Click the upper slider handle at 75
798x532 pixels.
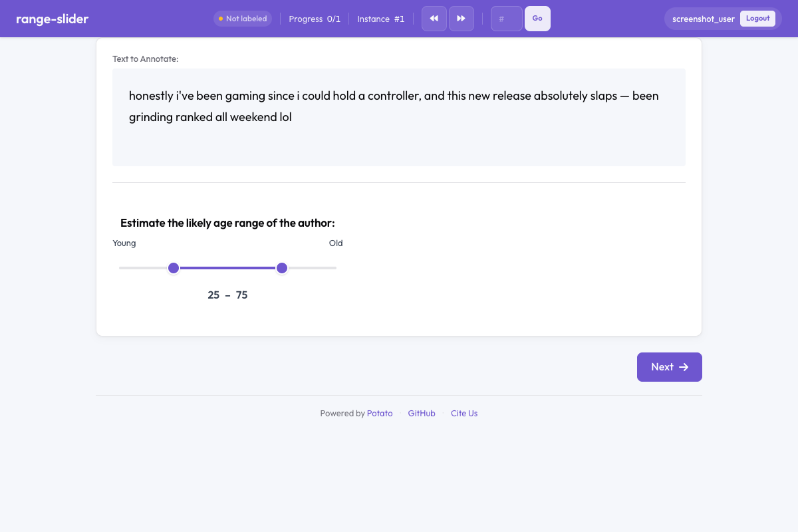coord(282,268)
